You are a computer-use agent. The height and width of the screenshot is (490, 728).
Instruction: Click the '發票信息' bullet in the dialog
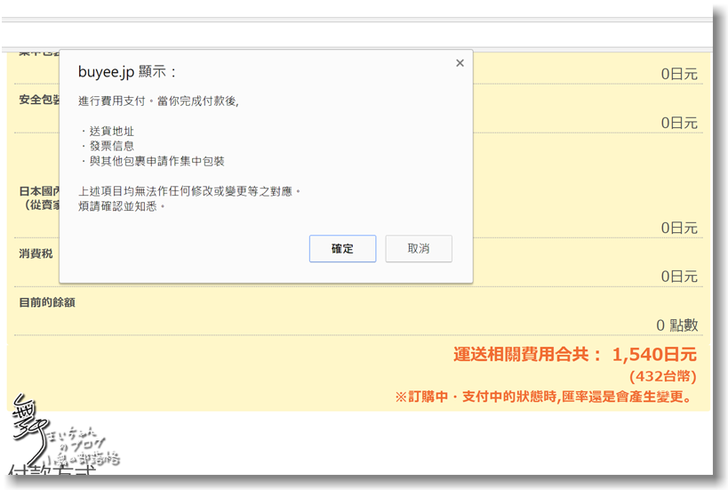coord(108,146)
